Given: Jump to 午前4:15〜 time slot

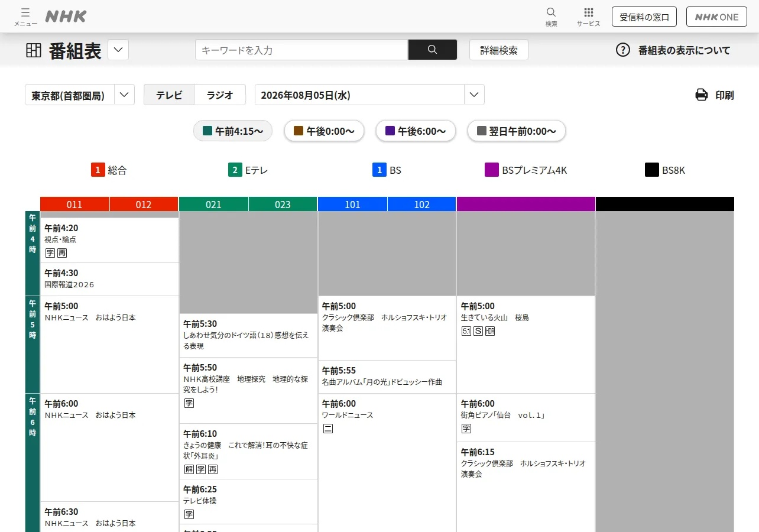Looking at the screenshot, I should click(233, 131).
